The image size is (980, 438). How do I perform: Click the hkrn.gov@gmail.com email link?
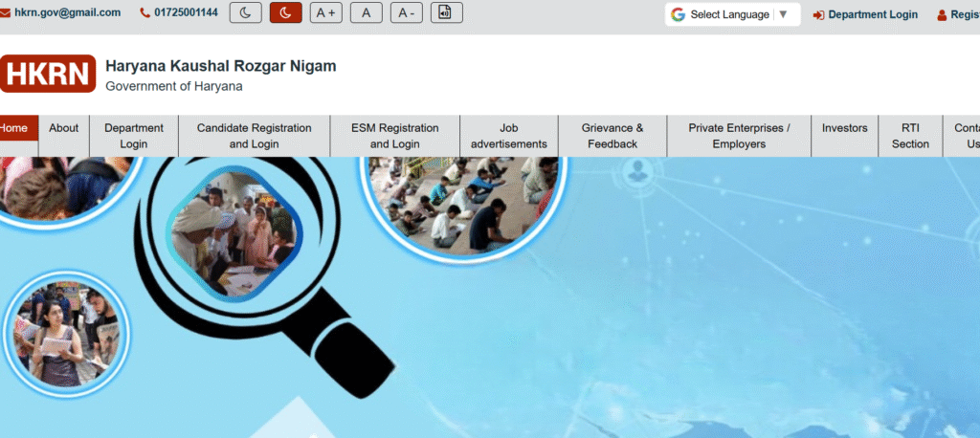[68, 12]
